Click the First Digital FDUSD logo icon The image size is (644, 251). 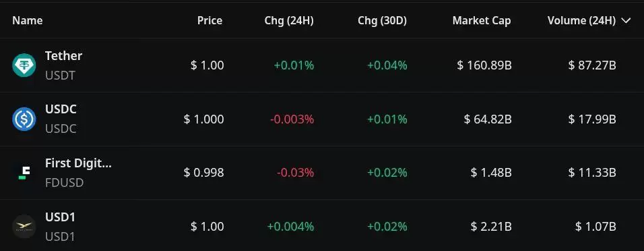[24, 173]
